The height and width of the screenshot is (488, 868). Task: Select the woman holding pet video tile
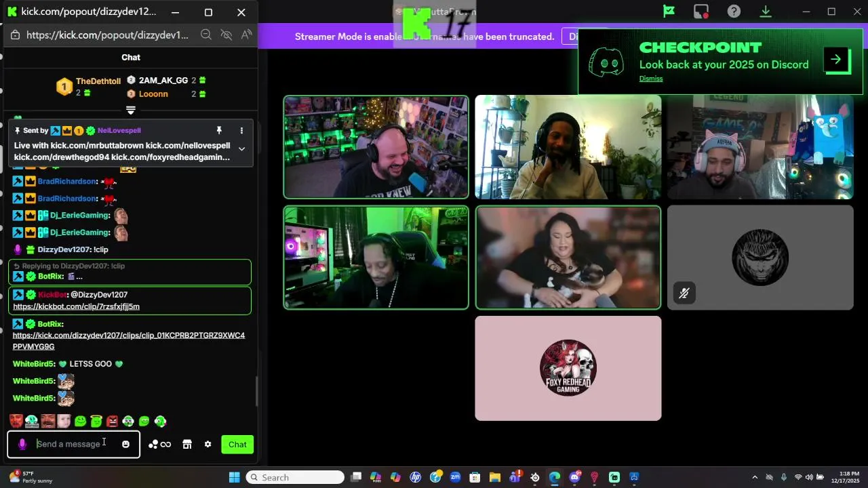568,258
